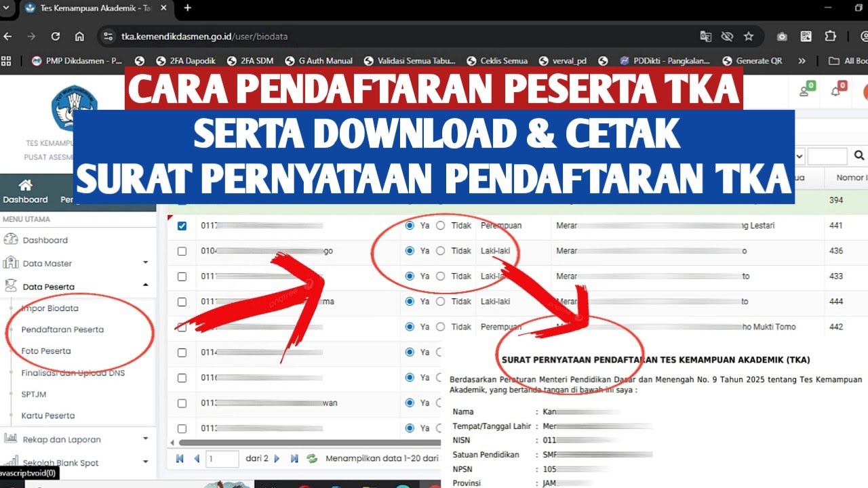Image resolution: width=868 pixels, height=488 pixels.
Task: Select Tidak radio in row numbered 442
Action: pos(441,327)
